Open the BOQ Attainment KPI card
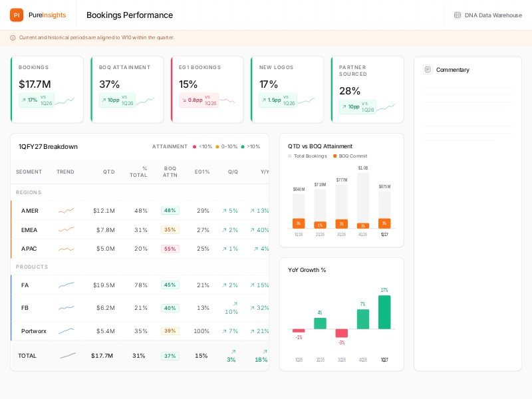The height and width of the screenshot is (399, 532). pos(127,89)
